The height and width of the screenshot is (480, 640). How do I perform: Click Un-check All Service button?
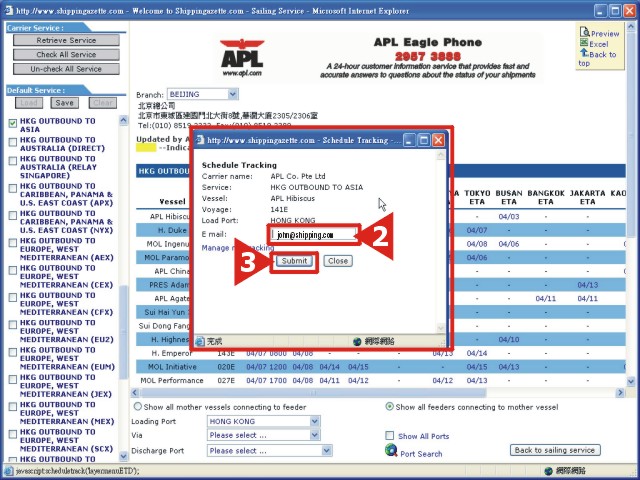coord(66,69)
